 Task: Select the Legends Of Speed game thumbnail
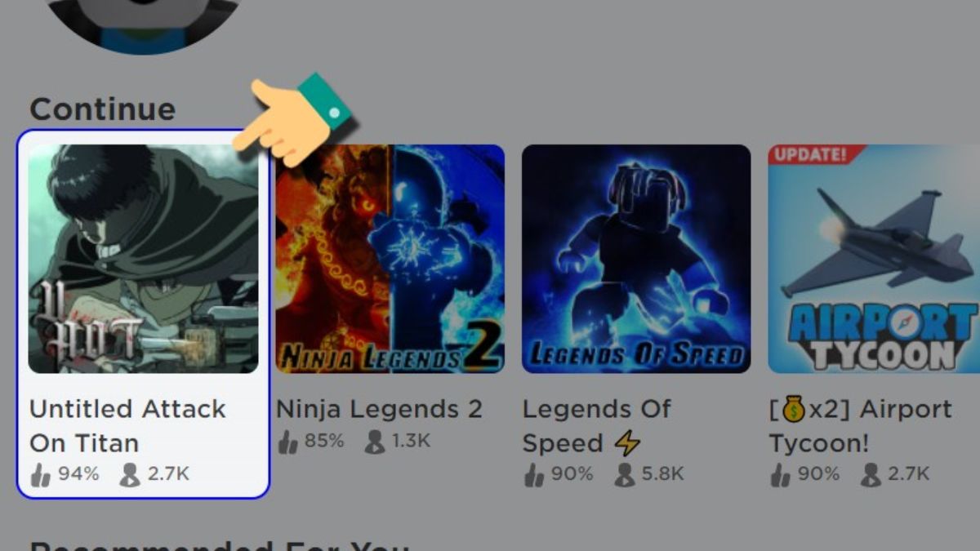pyautogui.click(x=636, y=259)
